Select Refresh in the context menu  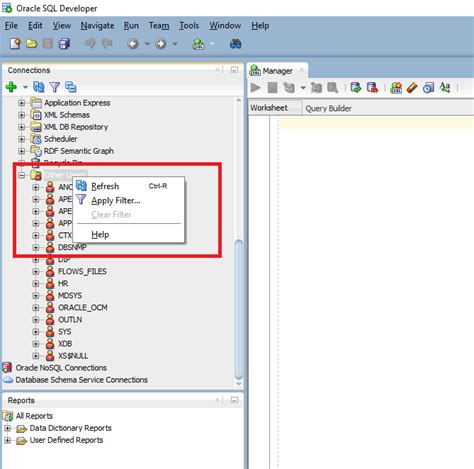128,186
